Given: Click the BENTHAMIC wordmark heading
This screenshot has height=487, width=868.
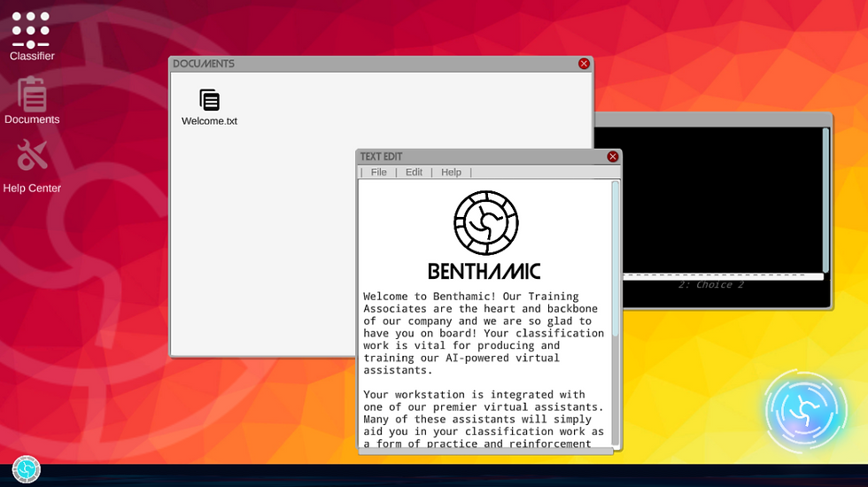Looking at the screenshot, I should 484,271.
